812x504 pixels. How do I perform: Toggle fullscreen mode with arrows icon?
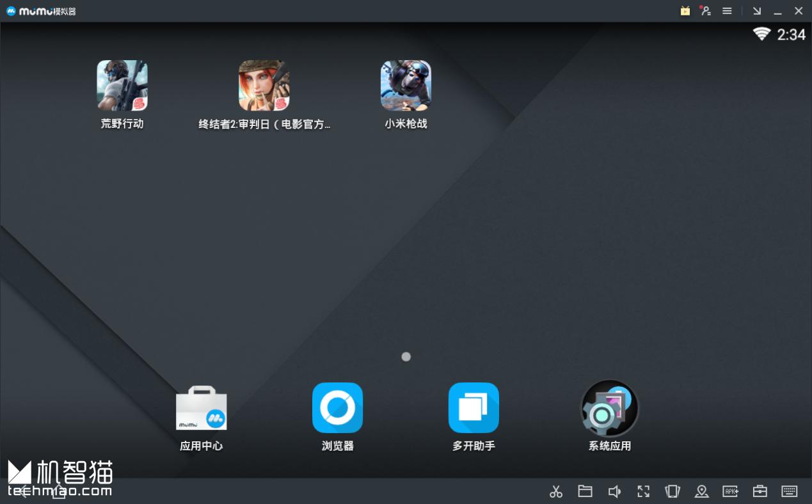click(x=644, y=491)
